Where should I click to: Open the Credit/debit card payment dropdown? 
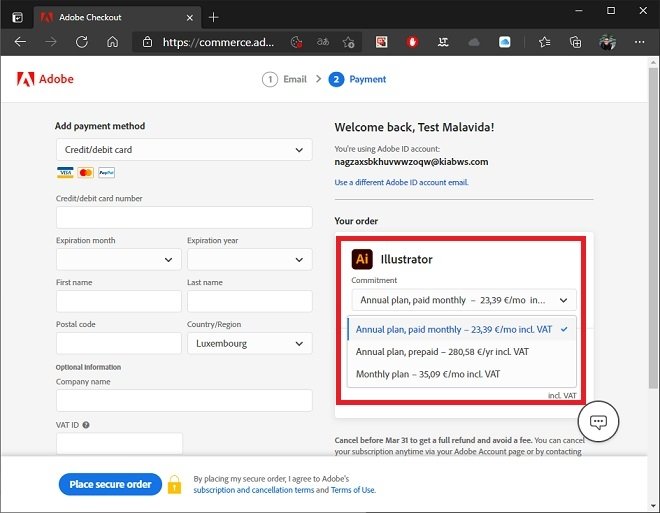tap(184, 149)
